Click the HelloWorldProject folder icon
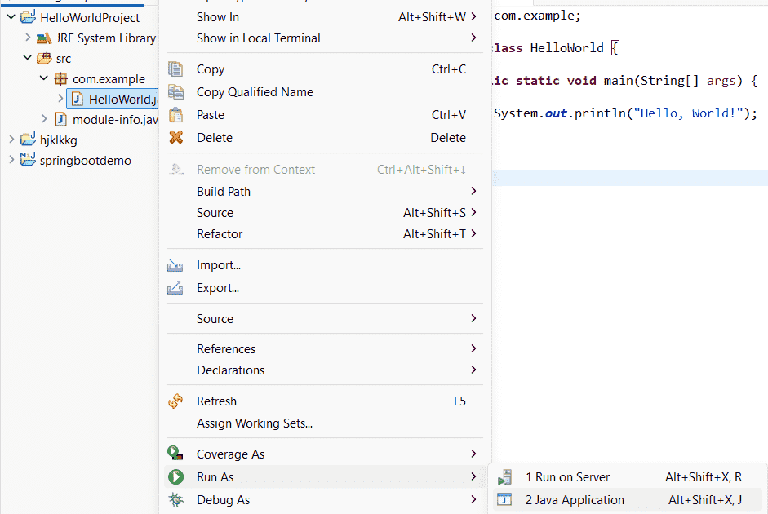 [x=28, y=17]
